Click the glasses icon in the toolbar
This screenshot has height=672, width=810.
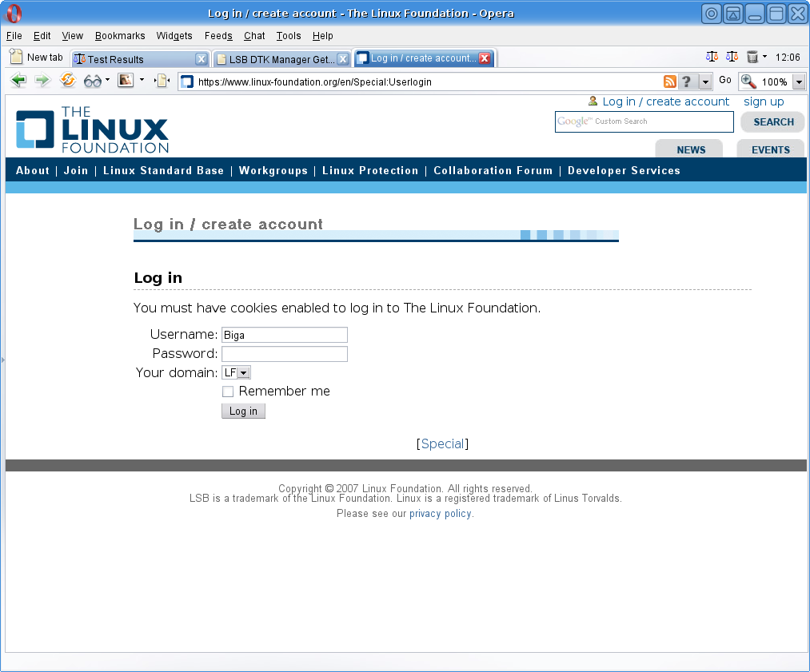(93, 81)
